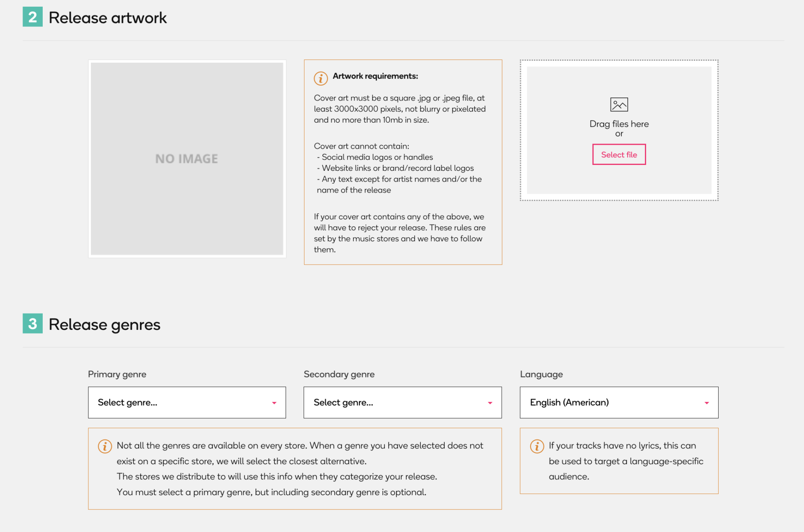This screenshot has height=532, width=804.
Task: Click the Language label
Action: [541, 374]
